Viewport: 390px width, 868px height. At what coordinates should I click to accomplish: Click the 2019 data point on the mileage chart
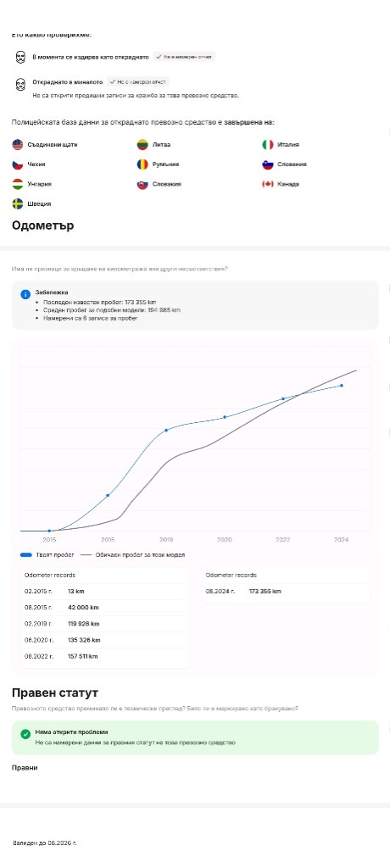pos(166,430)
